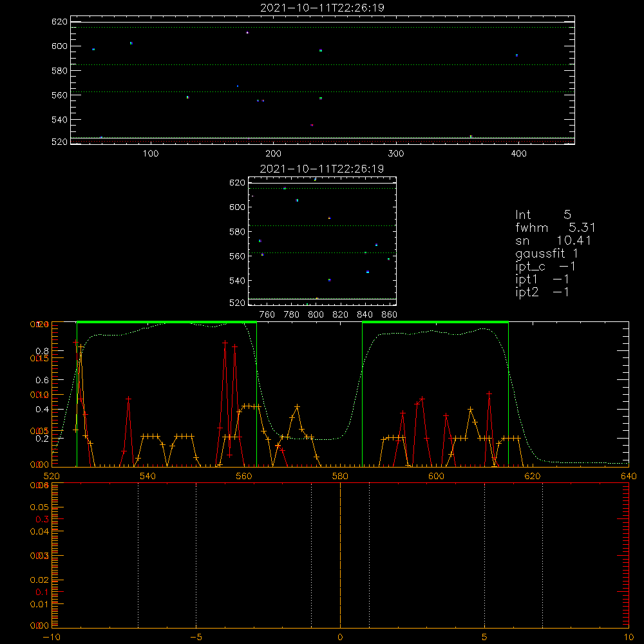
Task: Click y-axis label 540 on top plot
Action: click(x=59, y=120)
